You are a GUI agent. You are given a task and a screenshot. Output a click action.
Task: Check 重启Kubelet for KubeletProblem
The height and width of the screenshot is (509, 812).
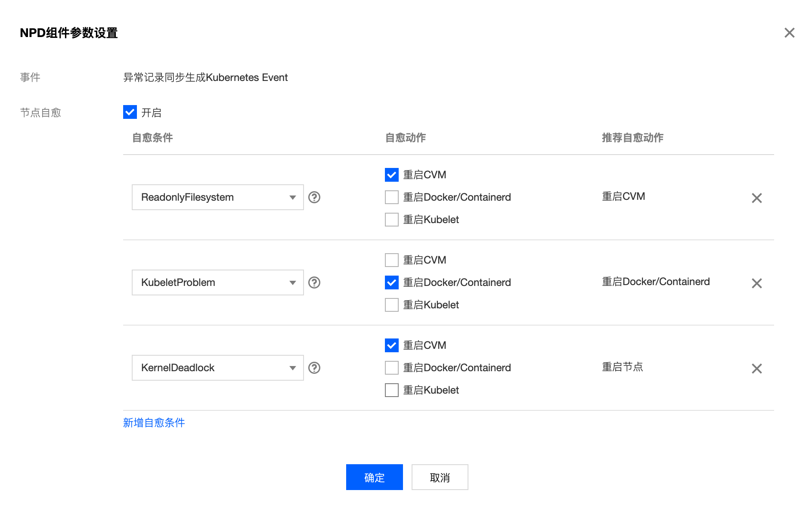click(391, 305)
